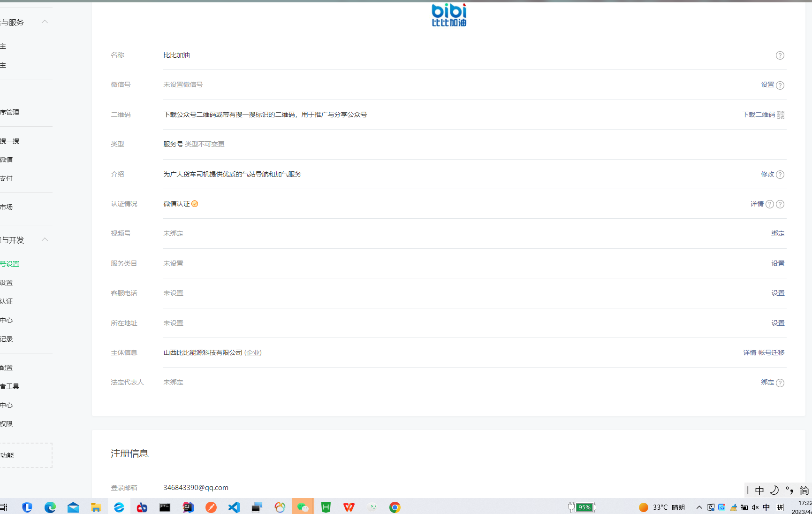Open WeChat from the taskbar
Image resolution: width=812 pixels, height=514 pixels.
click(x=303, y=507)
